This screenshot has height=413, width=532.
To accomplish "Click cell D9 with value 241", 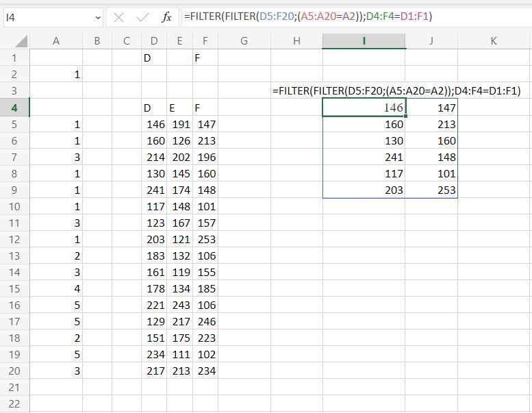I will [154, 190].
